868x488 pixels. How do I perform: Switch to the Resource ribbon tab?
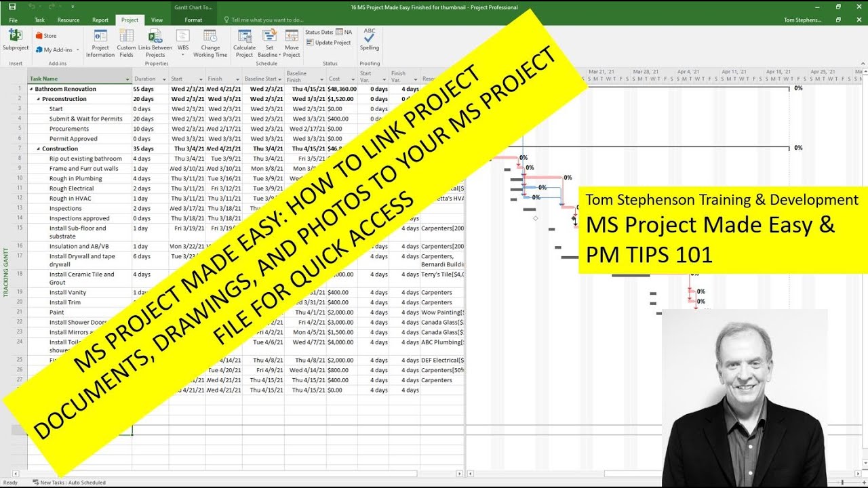tap(68, 20)
